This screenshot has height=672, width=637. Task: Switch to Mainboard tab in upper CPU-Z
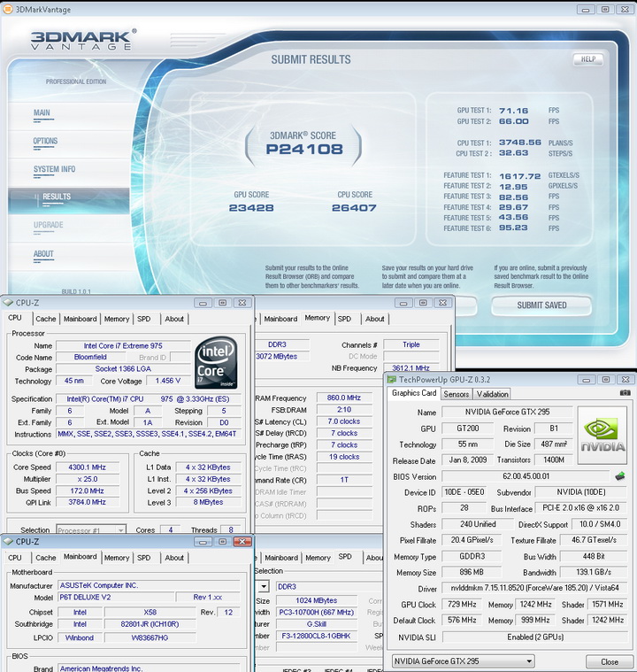(81, 319)
